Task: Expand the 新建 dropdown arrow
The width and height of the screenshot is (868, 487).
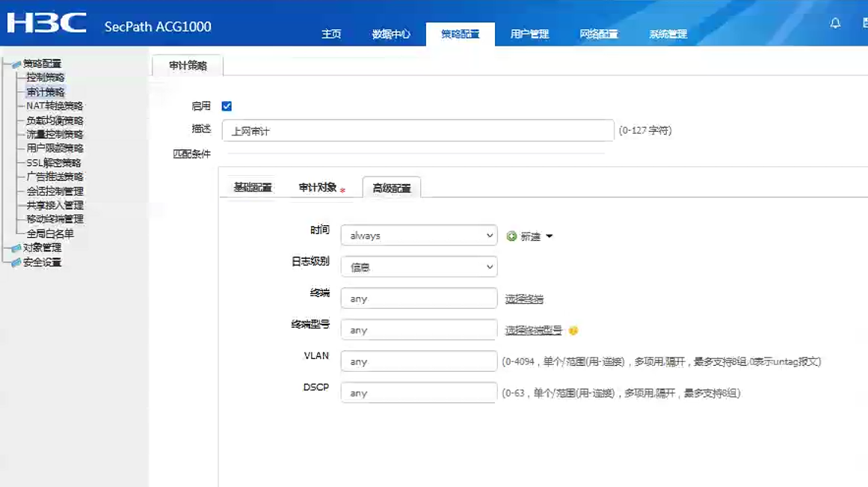Action: (x=550, y=236)
